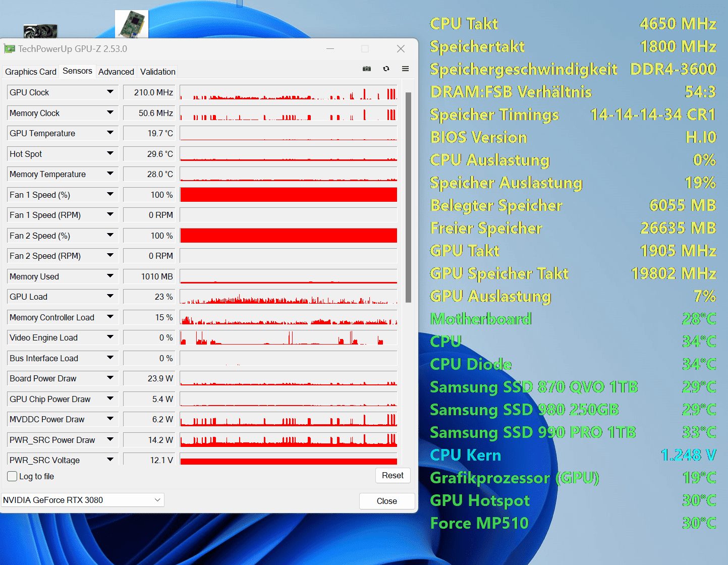
Task: Click the Speicher Timings 14-14-14-34 CR1 line
Action: (573, 115)
